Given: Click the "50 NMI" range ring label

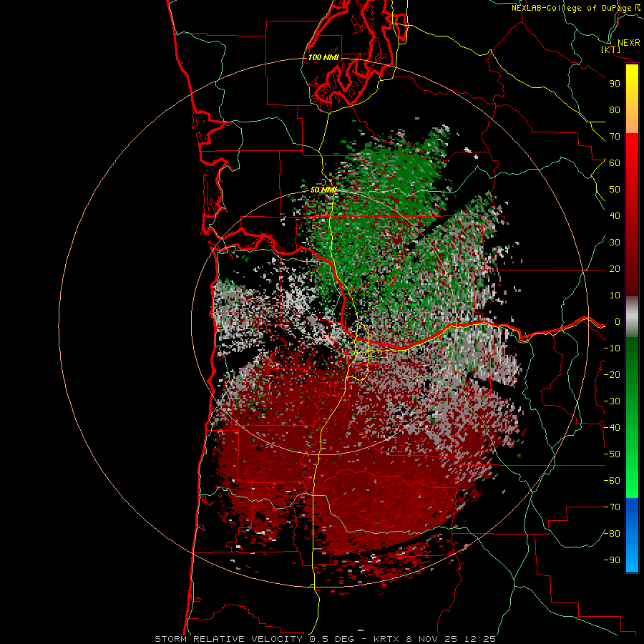Looking at the screenshot, I should [x=323, y=190].
